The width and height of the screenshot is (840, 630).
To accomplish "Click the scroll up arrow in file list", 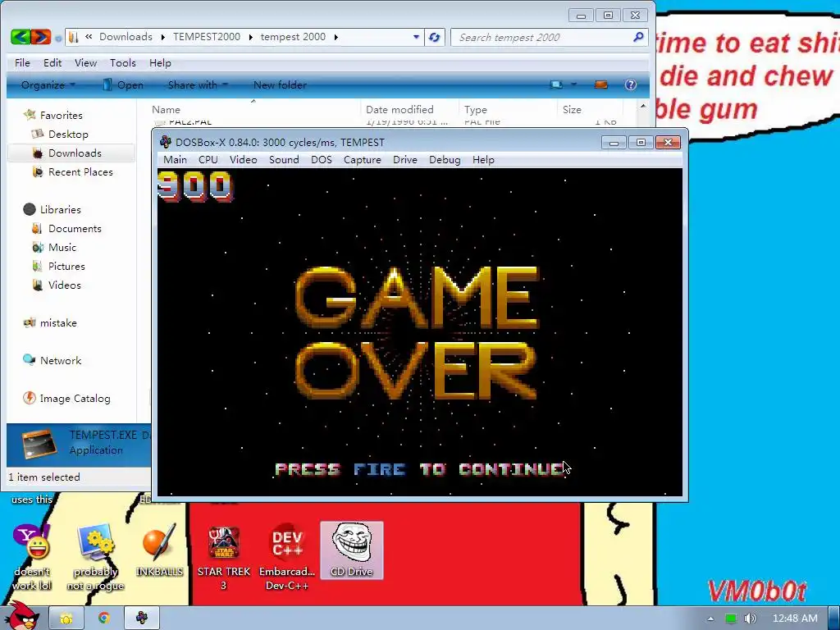I will pos(642,106).
